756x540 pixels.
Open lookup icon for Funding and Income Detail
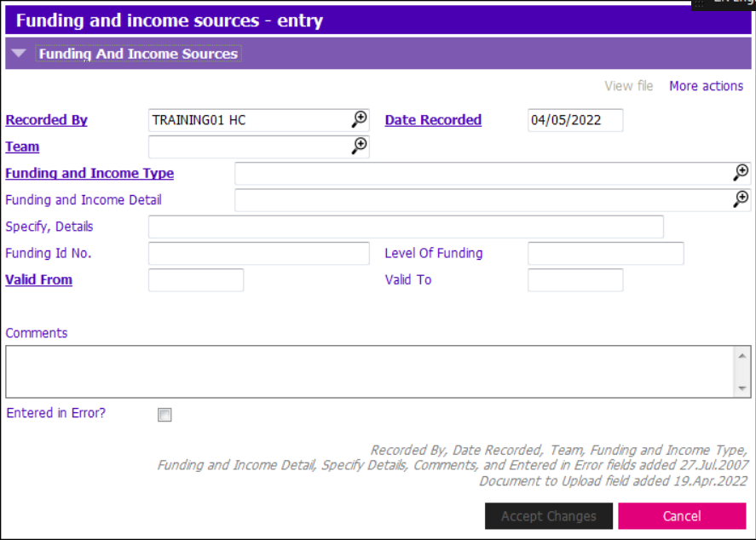click(741, 198)
